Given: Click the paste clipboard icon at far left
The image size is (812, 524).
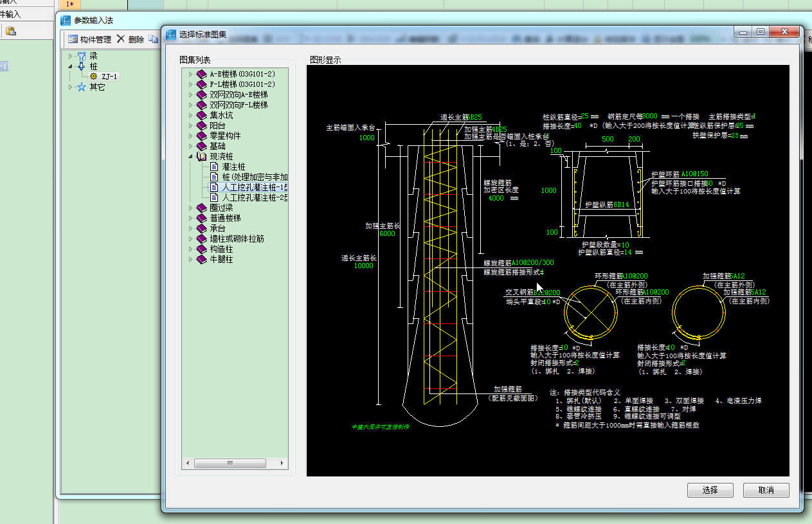Looking at the screenshot, I should 11,30.
